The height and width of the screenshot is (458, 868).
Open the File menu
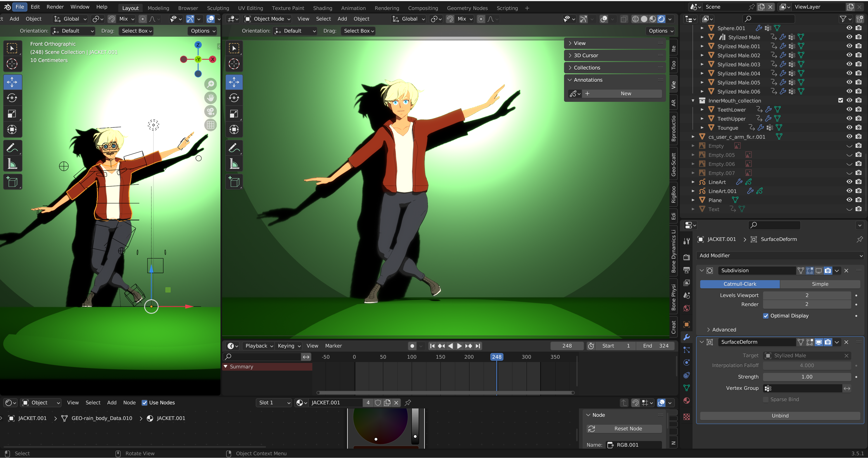(20, 7)
